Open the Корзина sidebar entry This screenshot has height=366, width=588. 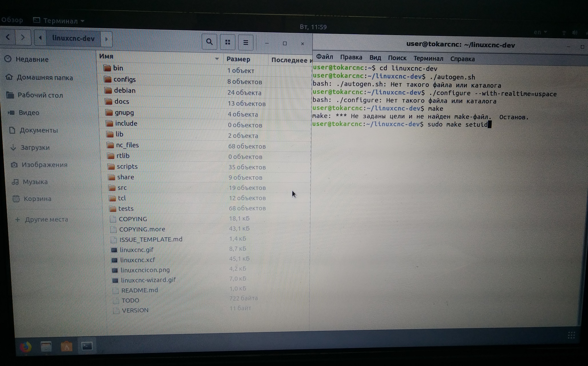pyautogui.click(x=37, y=199)
